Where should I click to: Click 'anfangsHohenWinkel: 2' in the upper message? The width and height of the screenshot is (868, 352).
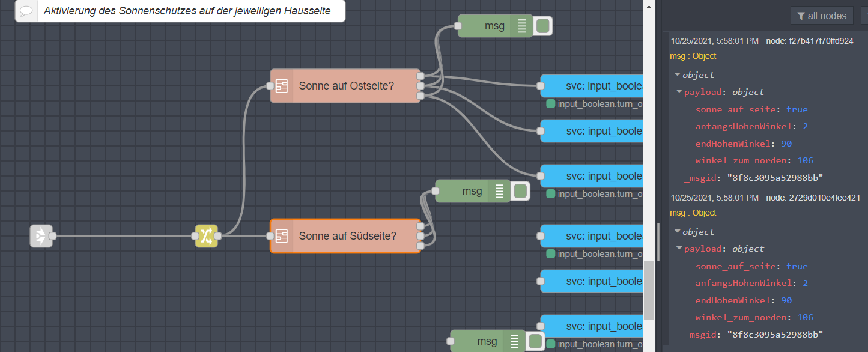point(751,126)
